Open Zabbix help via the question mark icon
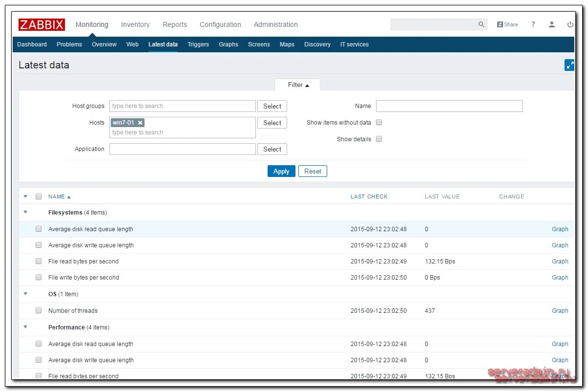The height and width of the screenshot is (392, 588). point(533,24)
